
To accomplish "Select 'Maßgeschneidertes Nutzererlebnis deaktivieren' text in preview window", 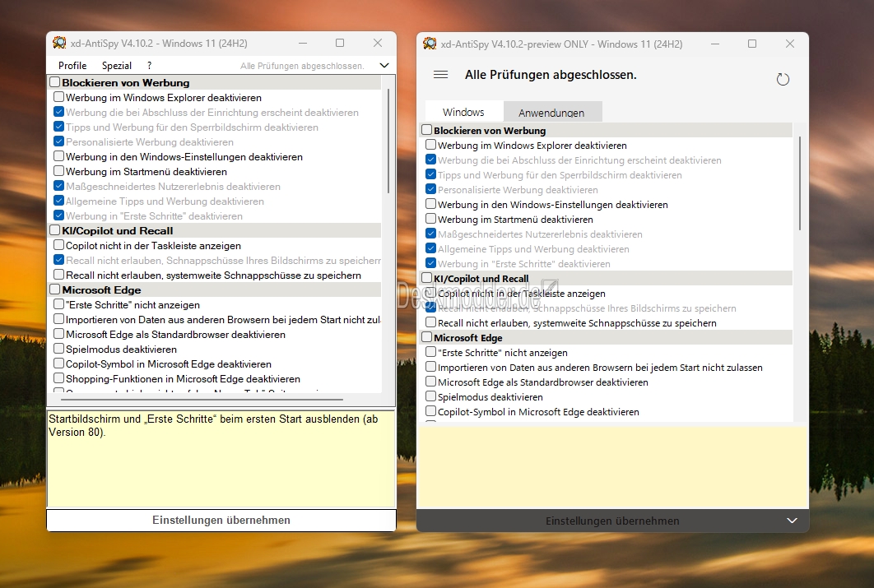I will tap(540, 234).
